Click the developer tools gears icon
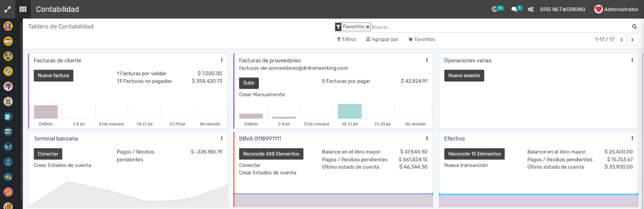This screenshot has height=209, width=644. pos(531,9)
